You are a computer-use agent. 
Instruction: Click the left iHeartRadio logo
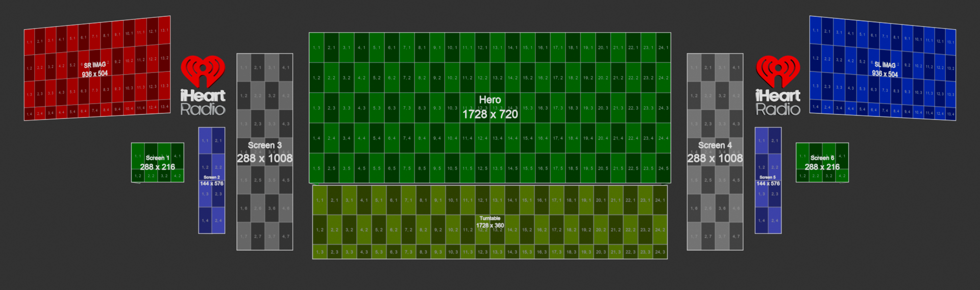203,85
